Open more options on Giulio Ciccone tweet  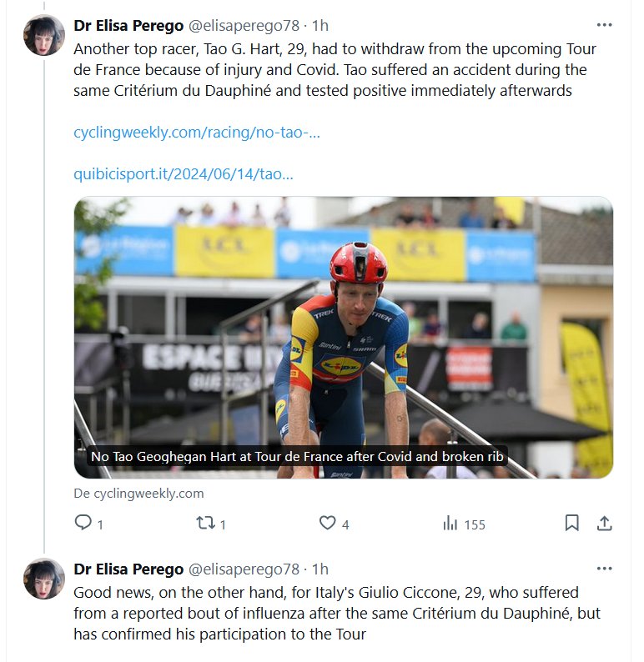[605, 569]
